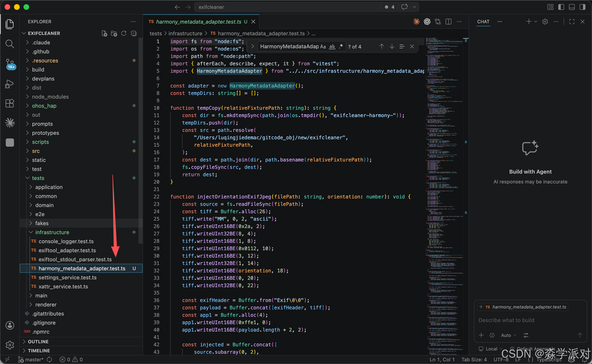Open configure tools icon in chat input

[526, 335]
